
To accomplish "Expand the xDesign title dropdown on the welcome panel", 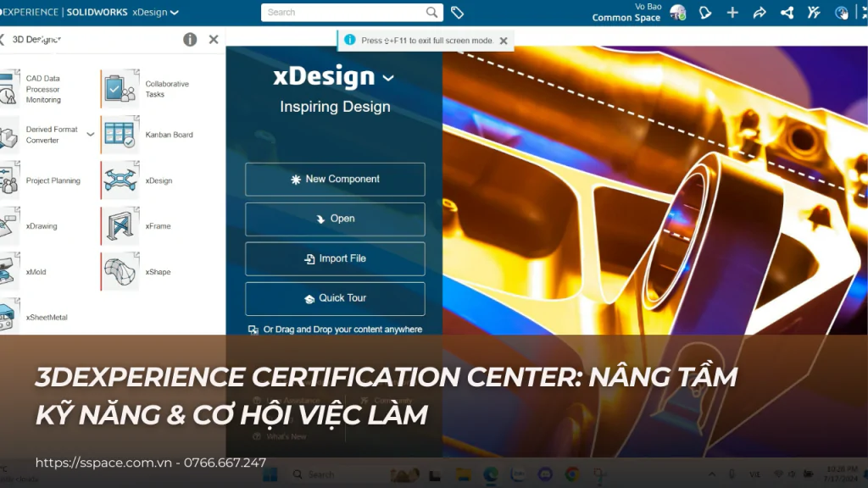I will 388,78.
